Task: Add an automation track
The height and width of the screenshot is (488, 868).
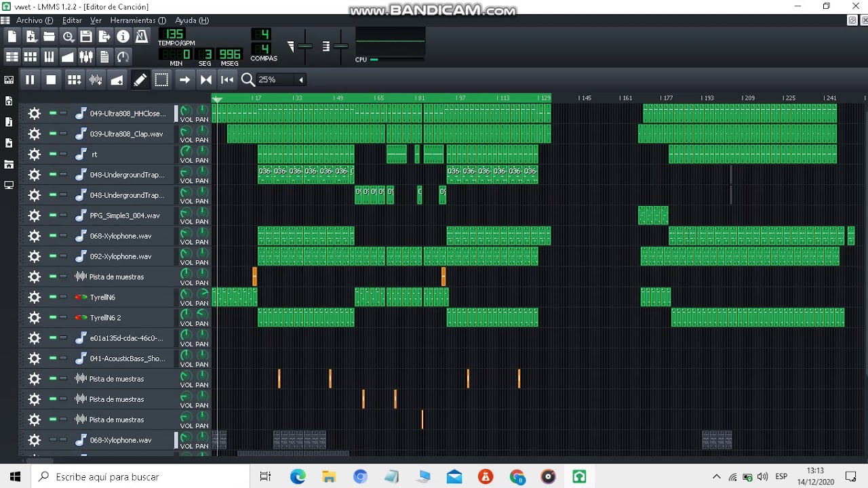Action: pyautogui.click(x=117, y=80)
